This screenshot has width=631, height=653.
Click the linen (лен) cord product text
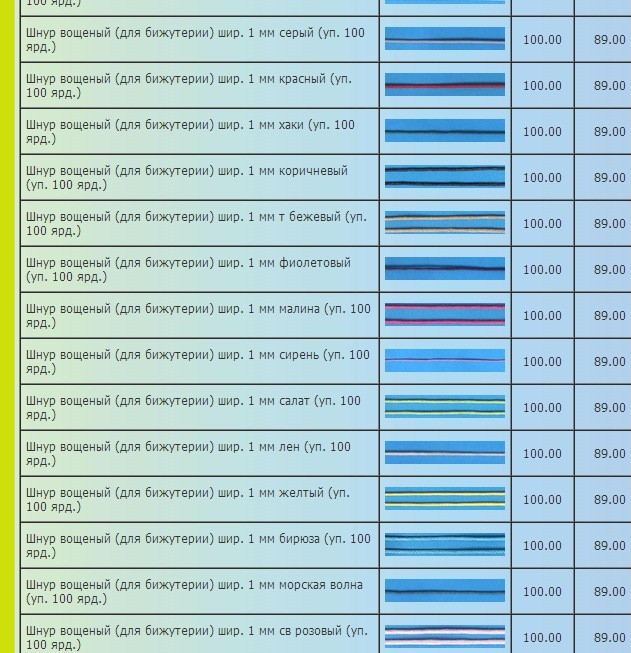tap(188, 454)
